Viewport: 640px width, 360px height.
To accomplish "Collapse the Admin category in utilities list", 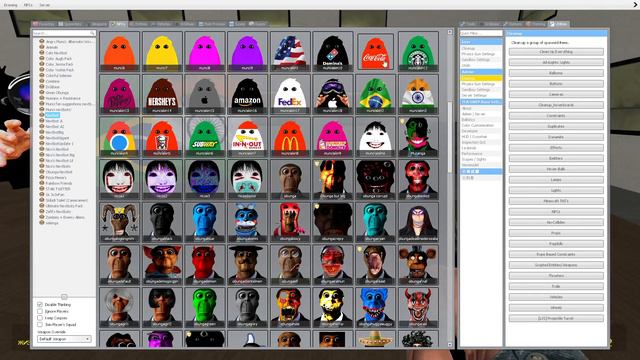I will pos(481,72).
